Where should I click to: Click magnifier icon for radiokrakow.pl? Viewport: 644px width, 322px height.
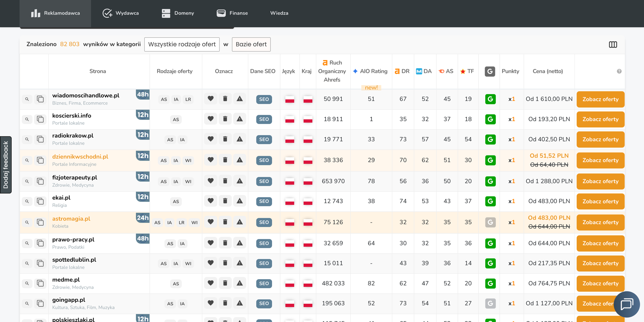[27, 140]
